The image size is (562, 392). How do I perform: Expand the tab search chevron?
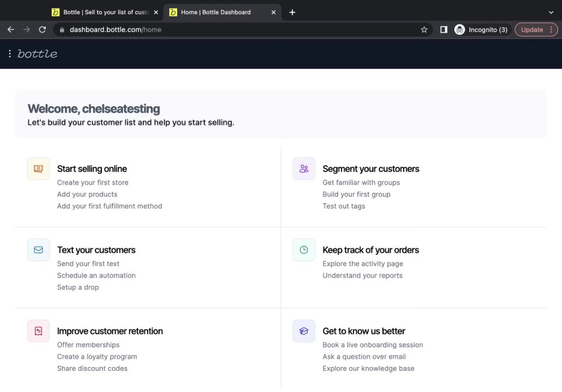[551, 12]
